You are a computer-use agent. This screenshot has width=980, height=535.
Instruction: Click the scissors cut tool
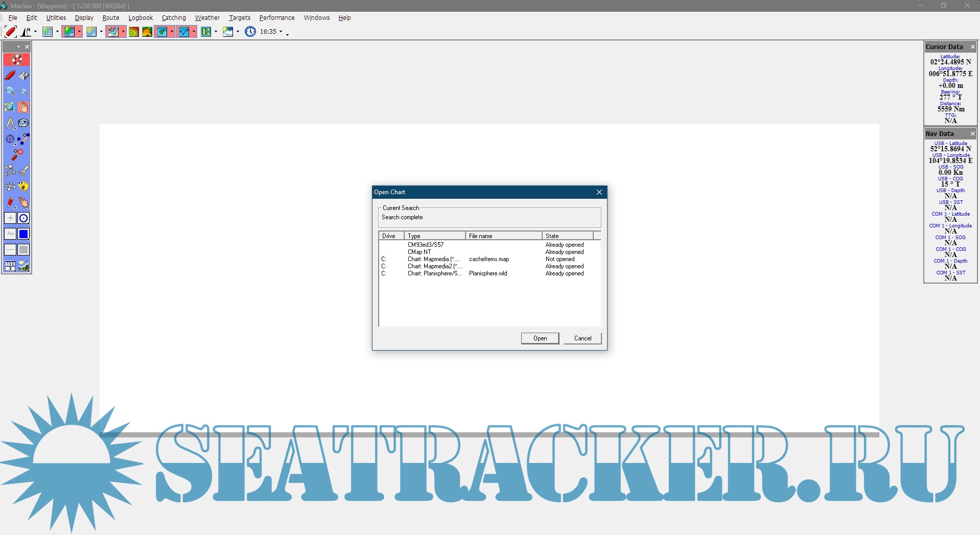point(24,171)
